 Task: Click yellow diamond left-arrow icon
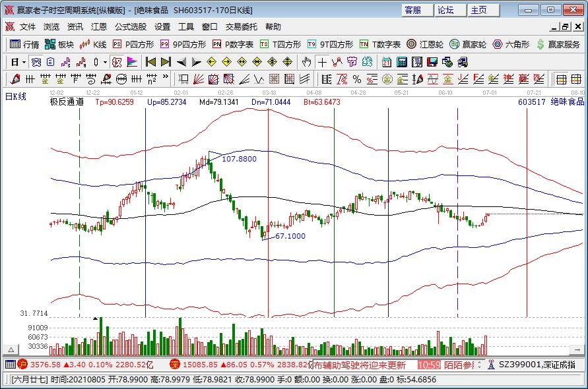211,62
